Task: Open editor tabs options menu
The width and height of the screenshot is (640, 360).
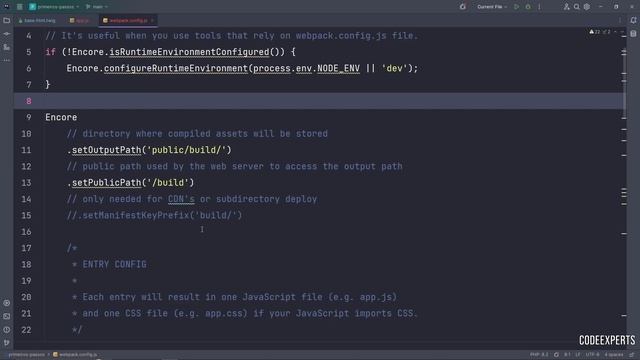Action: 620,20
